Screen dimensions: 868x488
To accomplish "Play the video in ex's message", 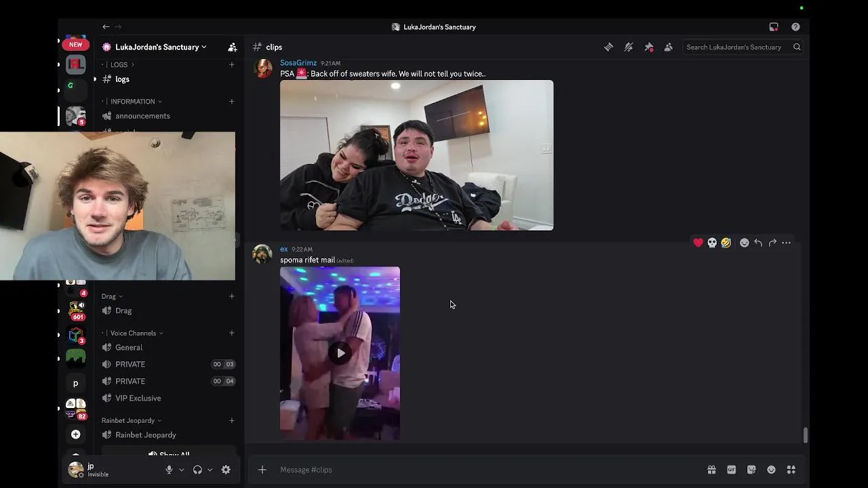I will [x=340, y=353].
